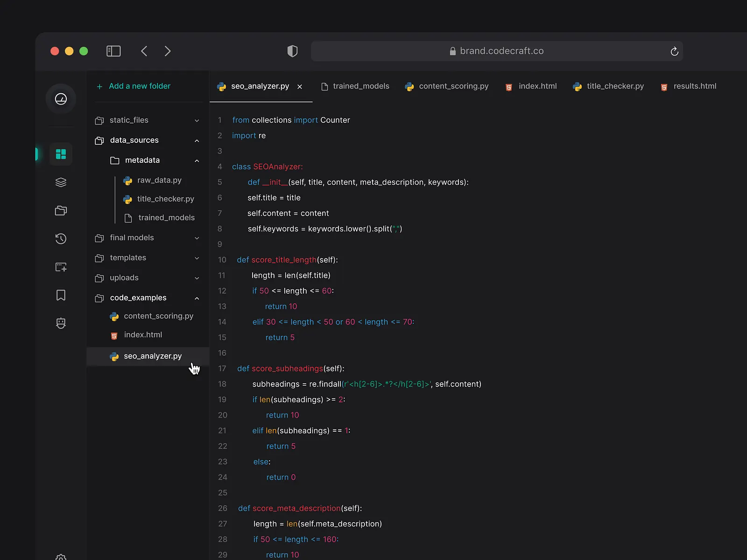Open raw_data.py in the file tree
The width and height of the screenshot is (747, 560).
point(159,180)
